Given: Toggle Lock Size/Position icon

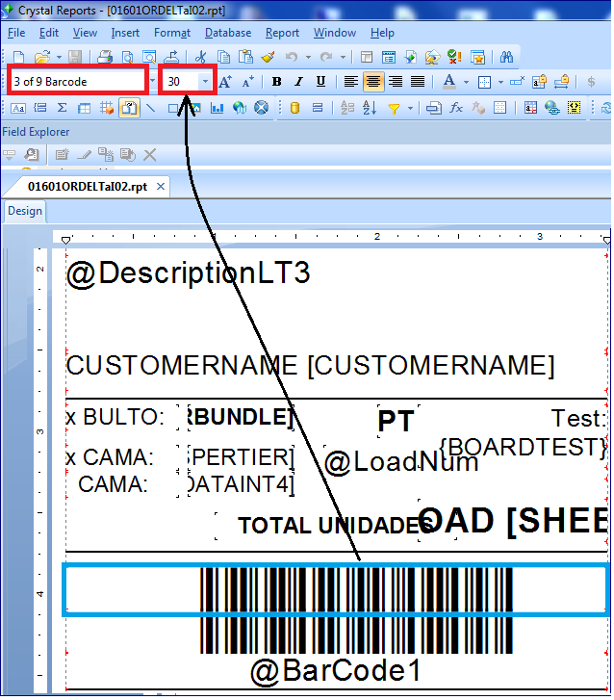Looking at the screenshot, I should 561,81.
